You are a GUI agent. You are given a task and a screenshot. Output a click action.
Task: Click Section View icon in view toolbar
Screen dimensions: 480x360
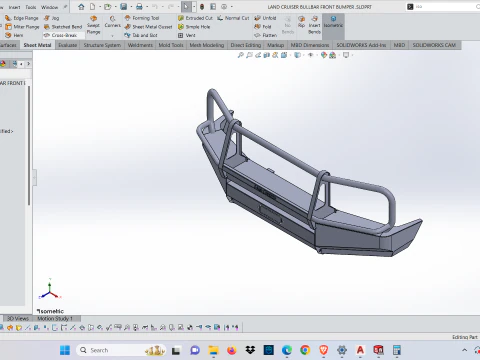point(266,55)
